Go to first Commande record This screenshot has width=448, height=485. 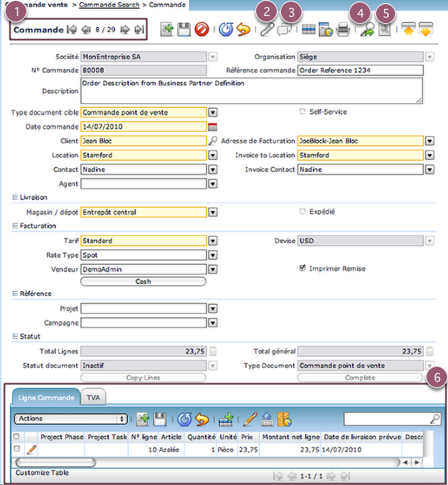[72, 30]
